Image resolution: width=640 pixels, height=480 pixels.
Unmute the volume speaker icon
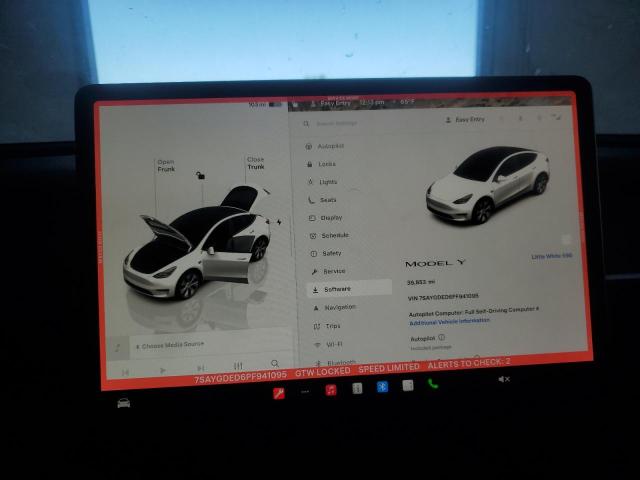tap(504, 379)
